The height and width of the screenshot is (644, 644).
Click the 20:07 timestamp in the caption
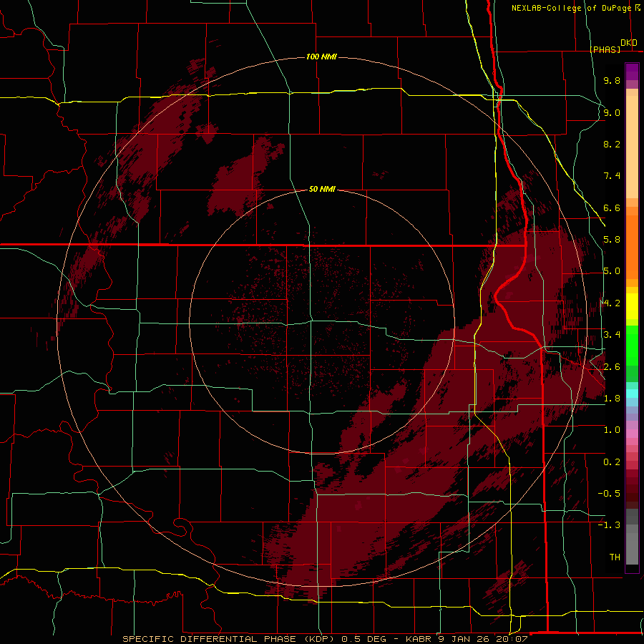[x=512, y=639]
